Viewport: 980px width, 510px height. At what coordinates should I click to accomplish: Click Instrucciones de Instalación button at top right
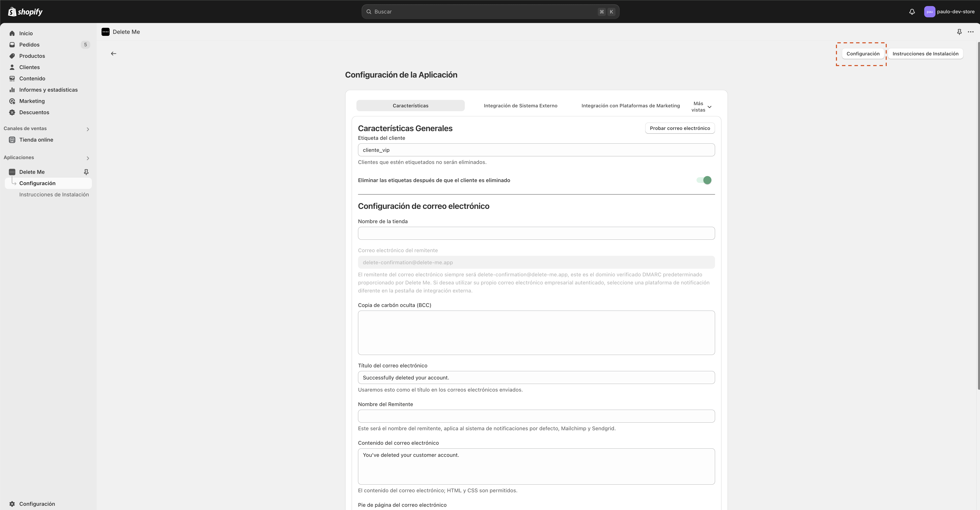[925, 54]
